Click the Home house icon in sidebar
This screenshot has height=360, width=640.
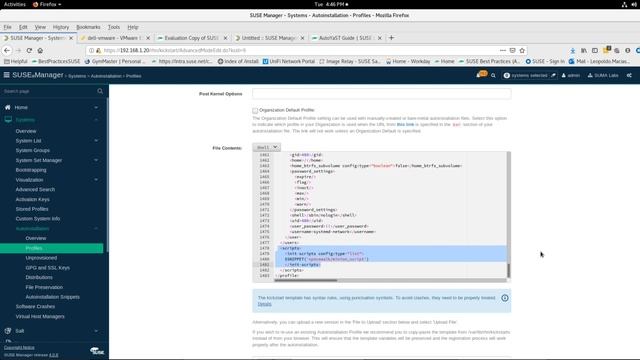pyautogui.click(x=7, y=107)
